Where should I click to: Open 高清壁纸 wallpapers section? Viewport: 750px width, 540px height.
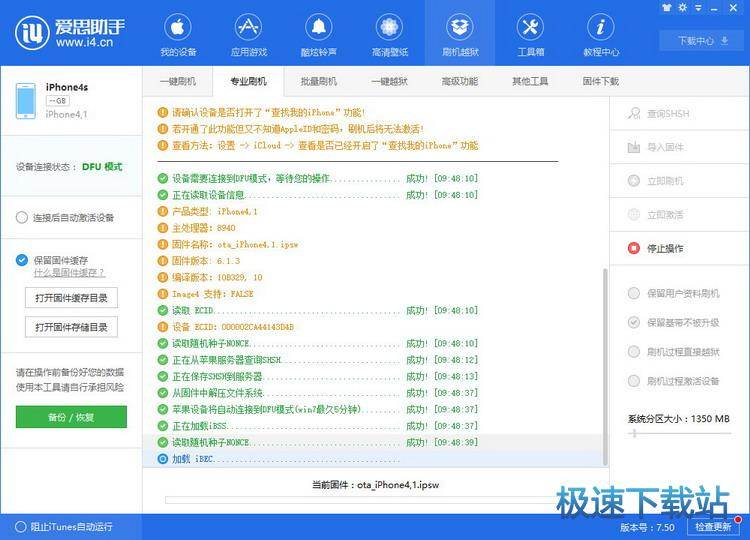pyautogui.click(x=389, y=35)
